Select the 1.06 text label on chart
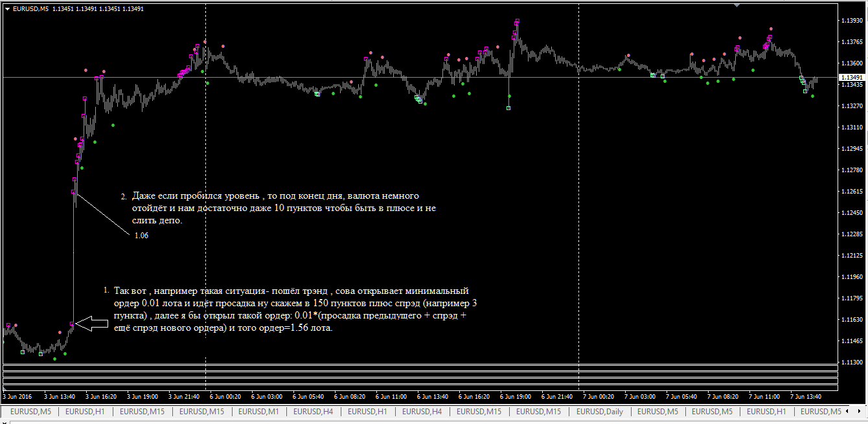The height and width of the screenshot is (424, 868). [141, 236]
